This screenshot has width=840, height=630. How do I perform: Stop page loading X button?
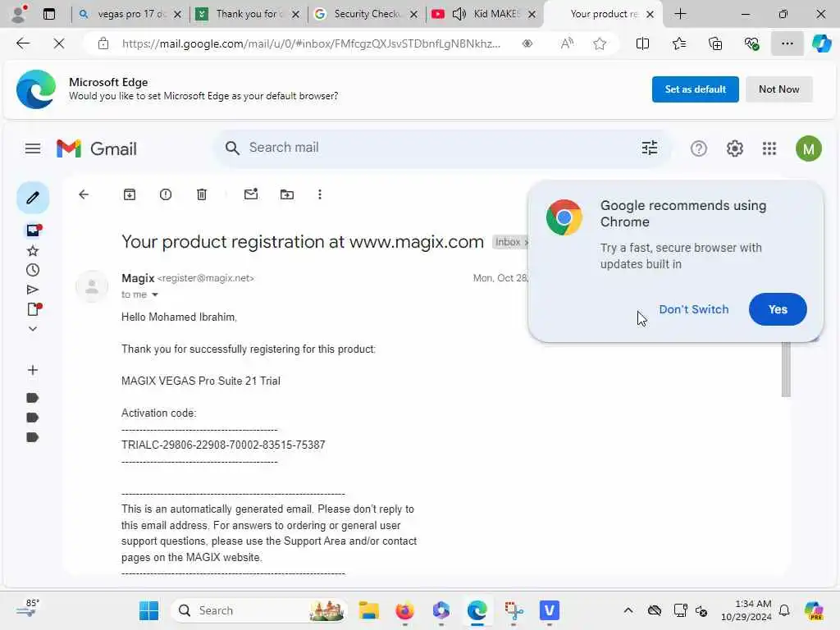pos(59,43)
